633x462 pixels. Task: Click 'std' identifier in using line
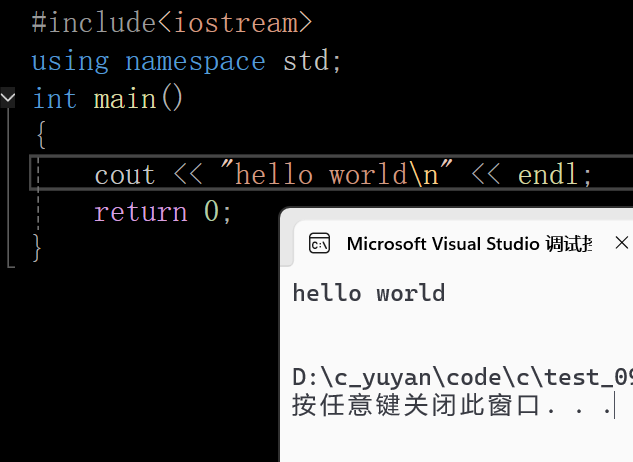pos(306,61)
